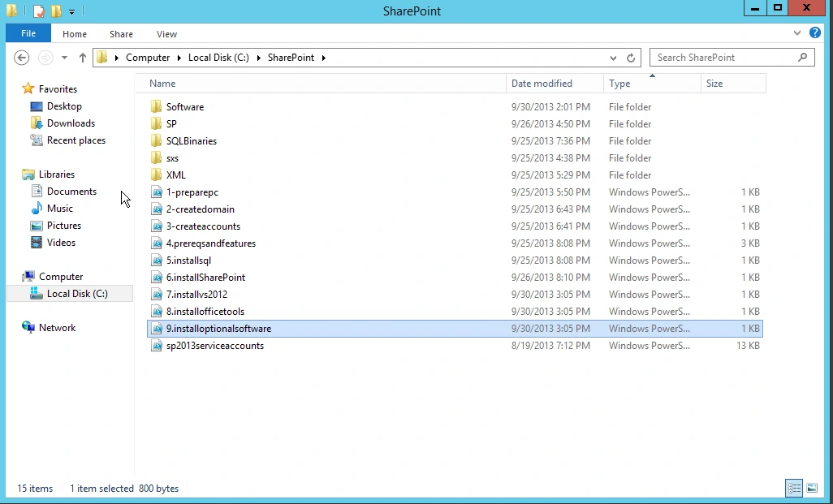Click the search magnifier icon

click(803, 58)
